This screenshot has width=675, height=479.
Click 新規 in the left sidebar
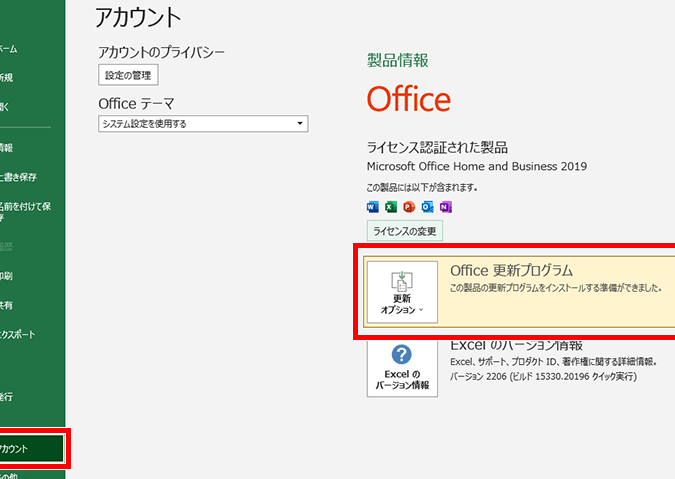click(x=8, y=77)
